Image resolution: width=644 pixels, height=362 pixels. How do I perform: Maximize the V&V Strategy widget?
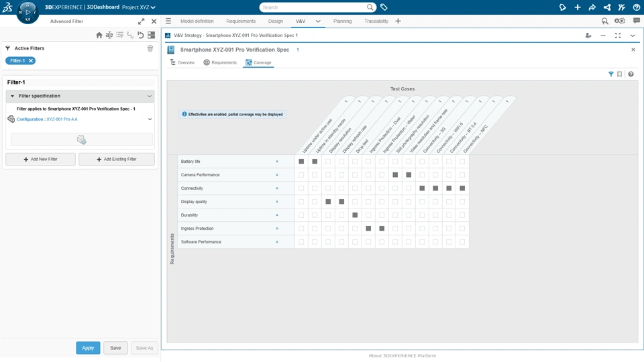[x=618, y=36]
